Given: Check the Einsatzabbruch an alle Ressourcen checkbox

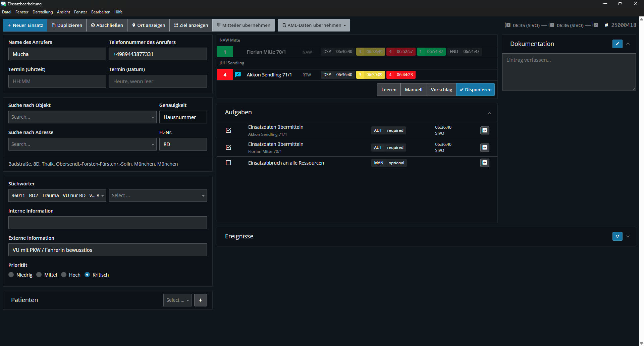Looking at the screenshot, I should [x=228, y=163].
